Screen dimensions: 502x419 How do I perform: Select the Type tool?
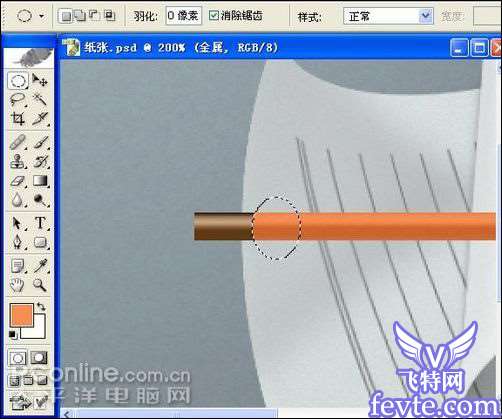[x=40, y=223]
